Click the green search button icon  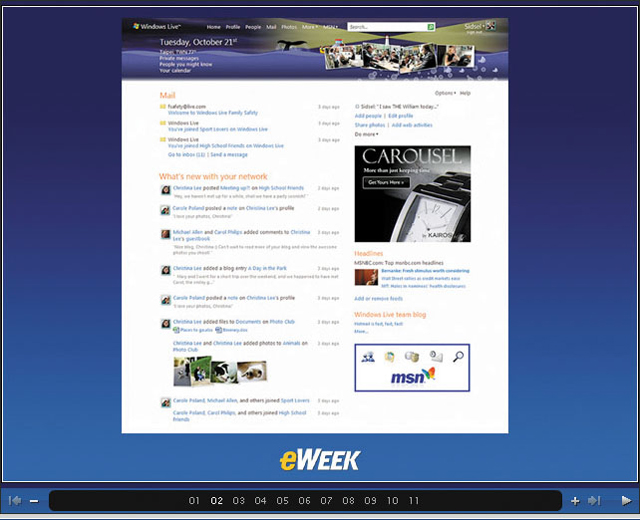[x=431, y=27]
